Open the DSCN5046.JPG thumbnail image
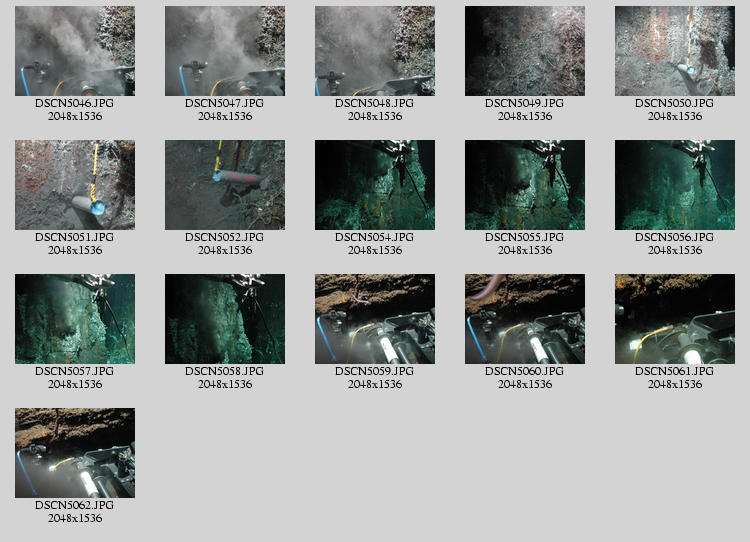The height and width of the screenshot is (542, 750). pyautogui.click(x=75, y=51)
